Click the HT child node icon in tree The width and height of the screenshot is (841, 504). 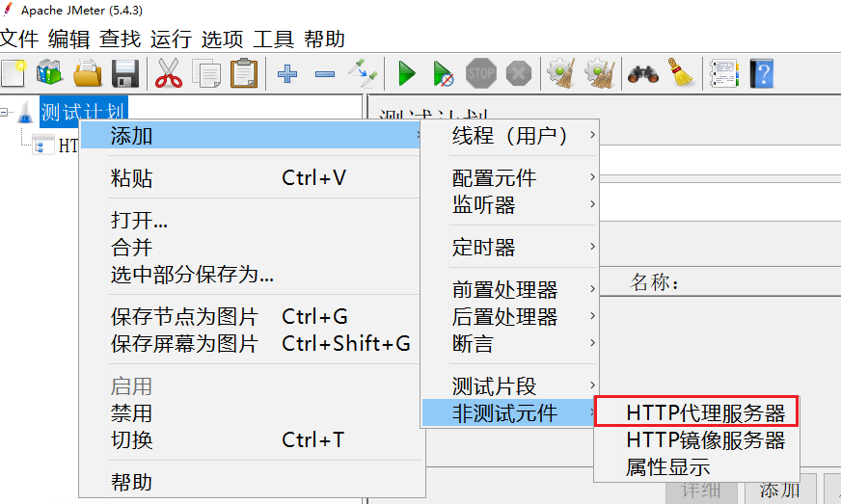42,145
